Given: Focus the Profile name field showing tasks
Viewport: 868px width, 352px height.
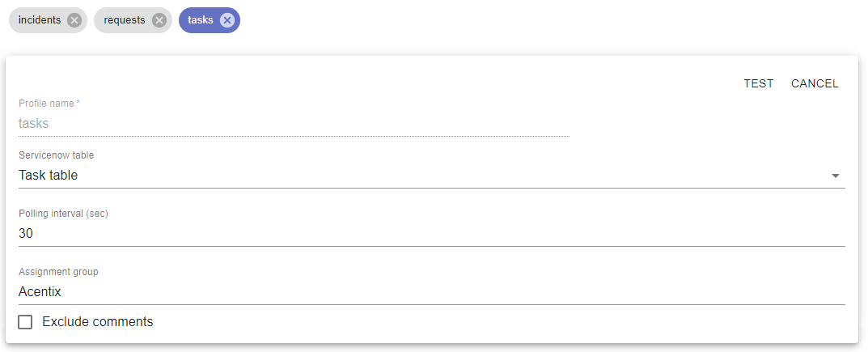Looking at the screenshot, I should point(294,124).
